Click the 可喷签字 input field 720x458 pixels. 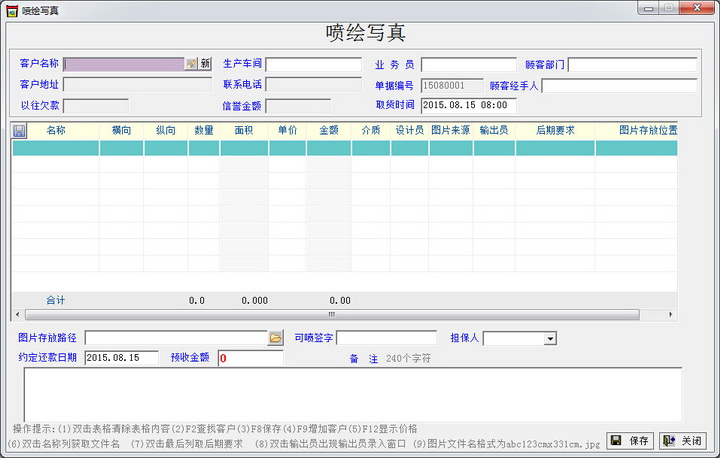(x=387, y=338)
